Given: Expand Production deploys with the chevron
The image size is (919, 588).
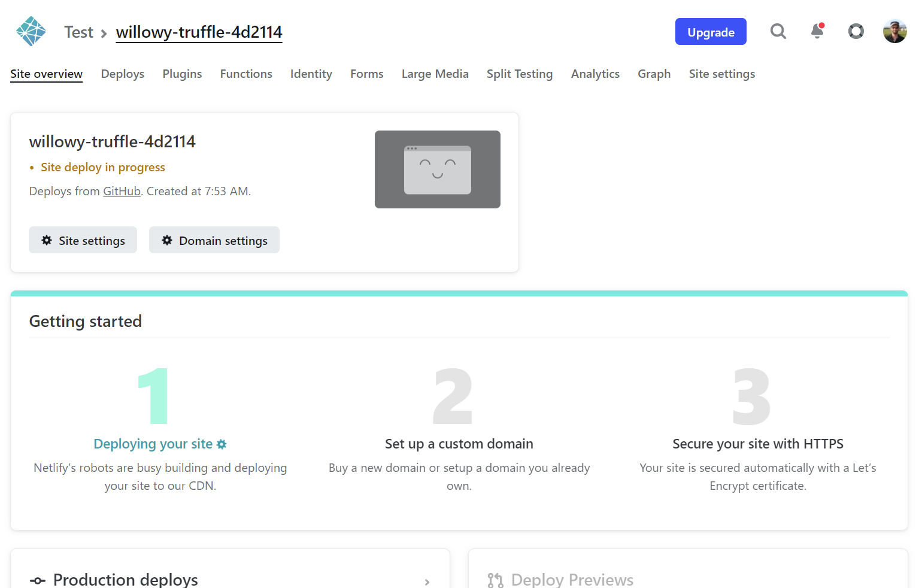Looking at the screenshot, I should 427,582.
